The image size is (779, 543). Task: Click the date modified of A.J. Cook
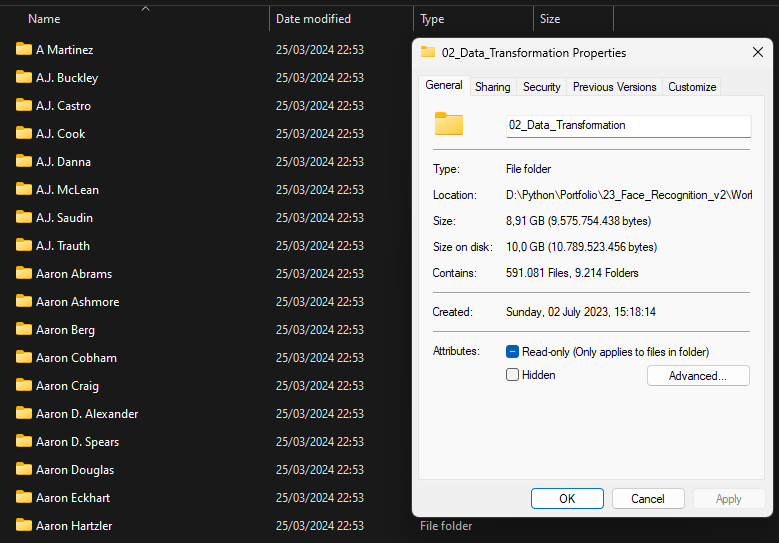pyautogui.click(x=319, y=134)
